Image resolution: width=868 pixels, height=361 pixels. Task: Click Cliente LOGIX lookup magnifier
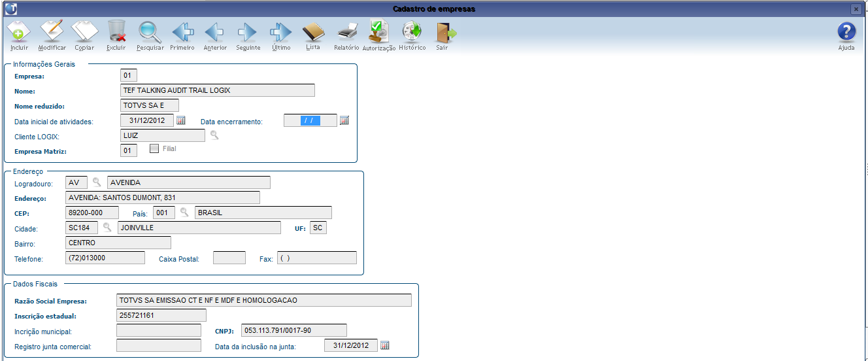coord(214,135)
